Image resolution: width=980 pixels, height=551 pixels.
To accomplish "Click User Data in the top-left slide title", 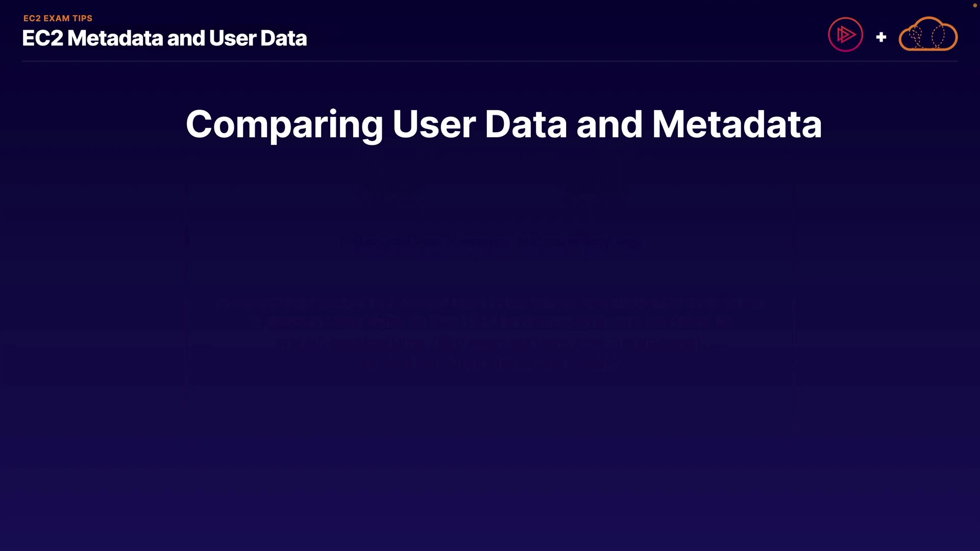I will [258, 38].
